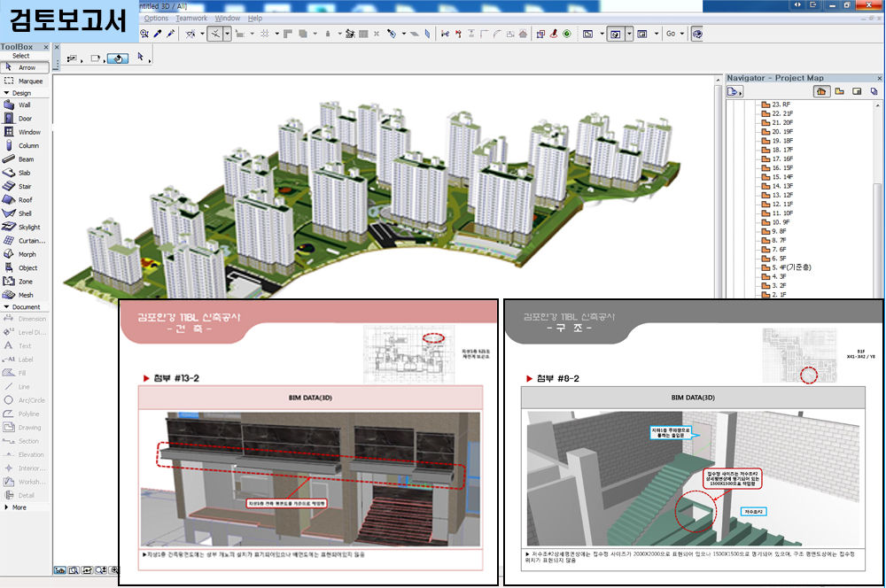Choose the Interior Elevation tool
The width and height of the screenshot is (886, 588).
[25, 468]
